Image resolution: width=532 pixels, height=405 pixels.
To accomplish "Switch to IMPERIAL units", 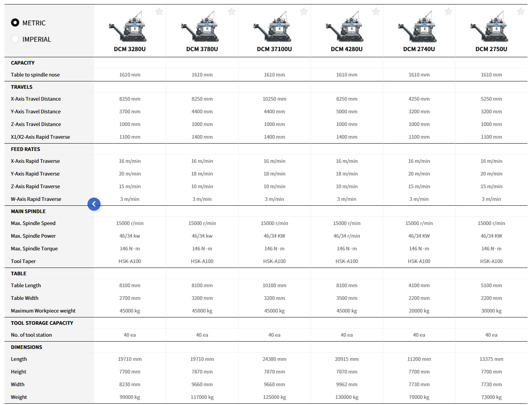I will pyautogui.click(x=15, y=39).
